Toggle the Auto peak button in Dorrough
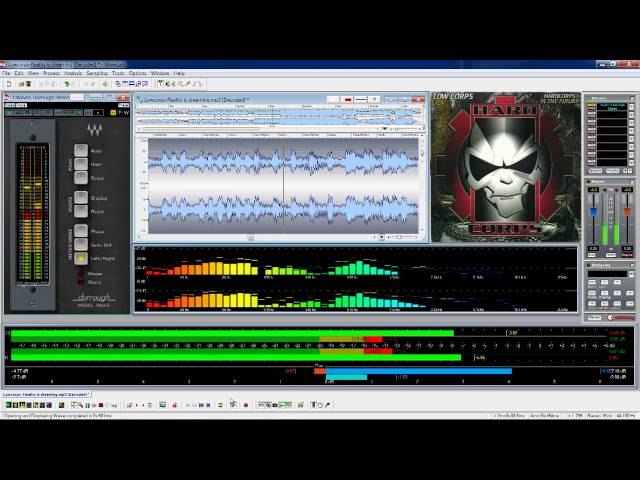The image size is (640, 480). point(81,150)
